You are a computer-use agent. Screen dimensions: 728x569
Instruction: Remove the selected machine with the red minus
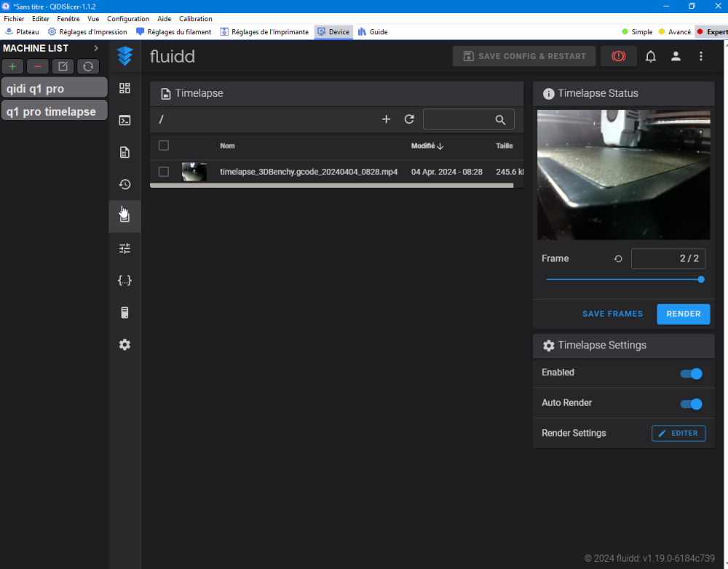tap(38, 66)
